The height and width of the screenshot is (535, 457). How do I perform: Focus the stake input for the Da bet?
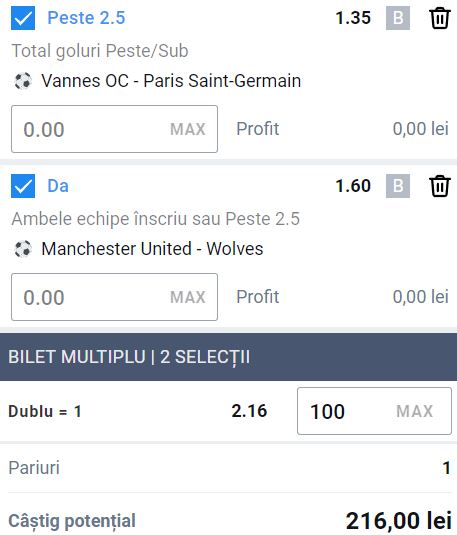tap(114, 297)
